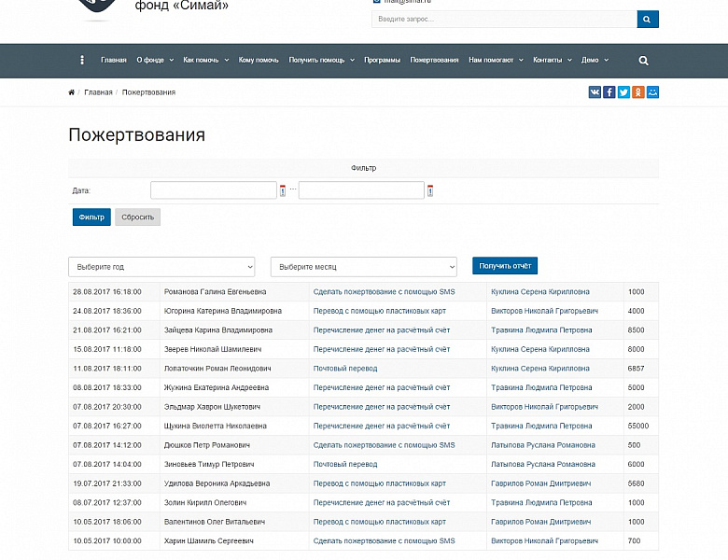The width and height of the screenshot is (728, 560).
Task: Click the blue search button beside query field
Action: (x=648, y=20)
